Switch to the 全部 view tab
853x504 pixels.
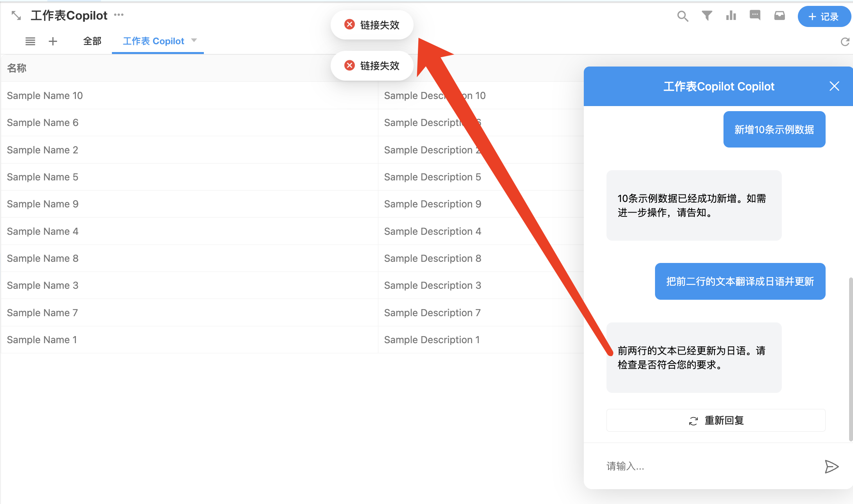(x=92, y=41)
